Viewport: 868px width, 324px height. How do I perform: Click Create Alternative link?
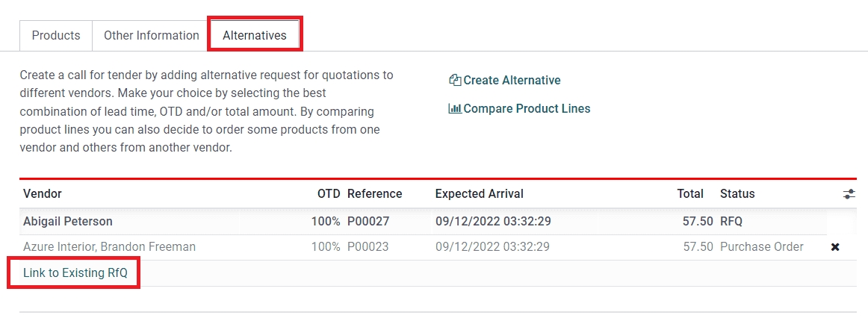(512, 80)
